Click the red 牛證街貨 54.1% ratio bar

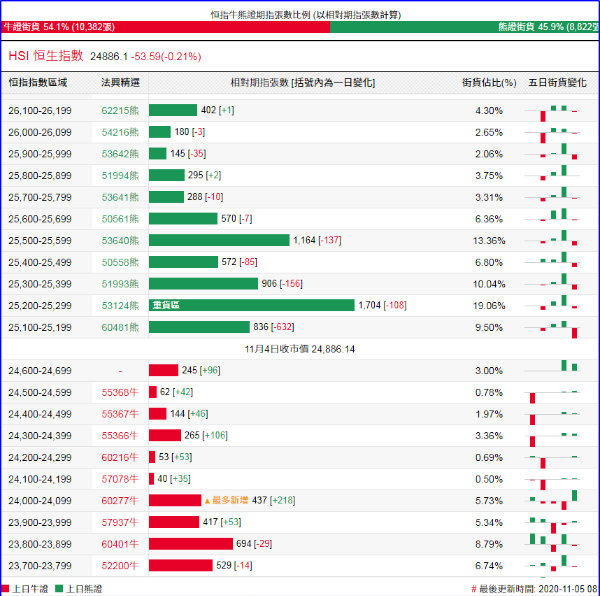[x=165, y=27]
